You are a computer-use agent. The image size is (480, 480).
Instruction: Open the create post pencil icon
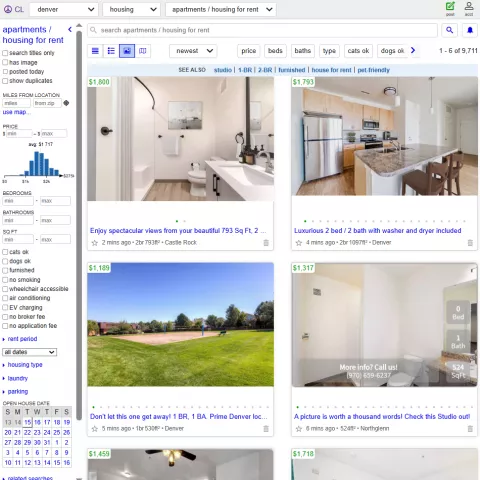pos(450,6)
